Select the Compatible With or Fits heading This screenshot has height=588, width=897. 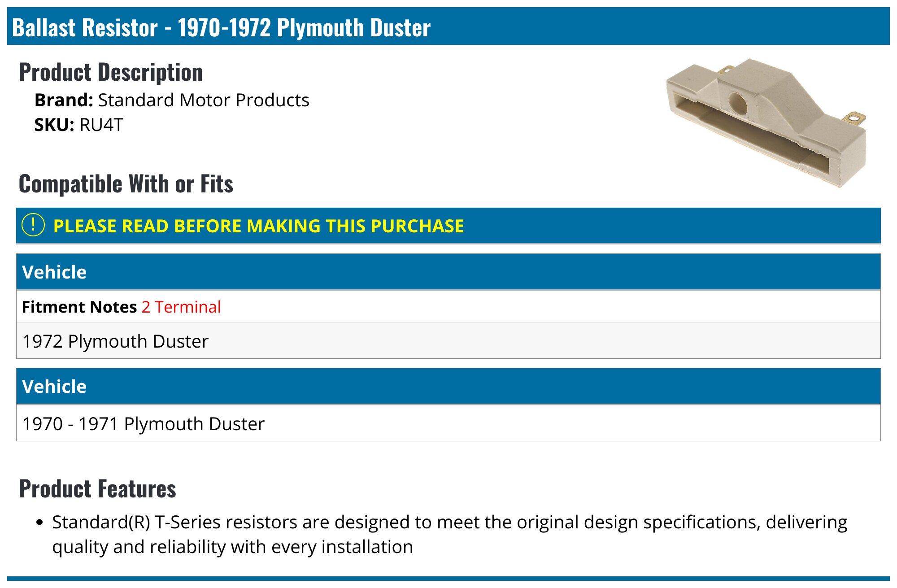(x=126, y=184)
